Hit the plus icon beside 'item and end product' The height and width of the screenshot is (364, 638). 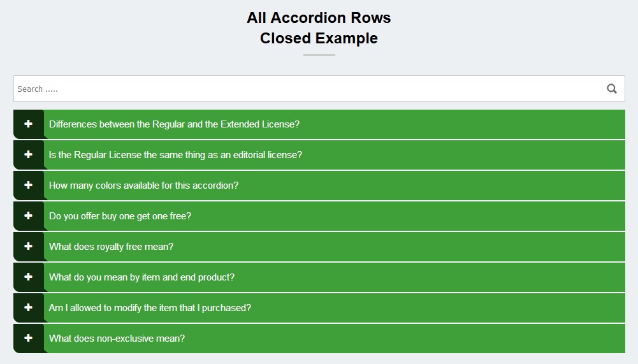pyautogui.click(x=28, y=277)
